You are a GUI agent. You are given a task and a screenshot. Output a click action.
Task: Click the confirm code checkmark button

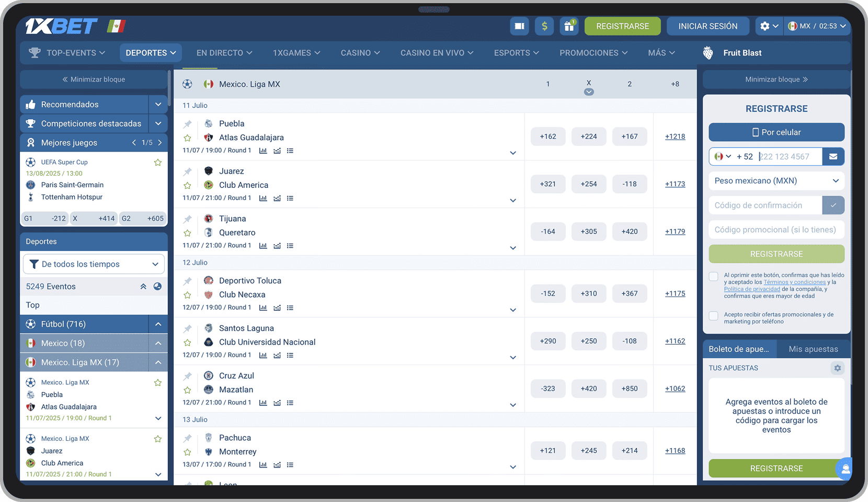coord(833,206)
